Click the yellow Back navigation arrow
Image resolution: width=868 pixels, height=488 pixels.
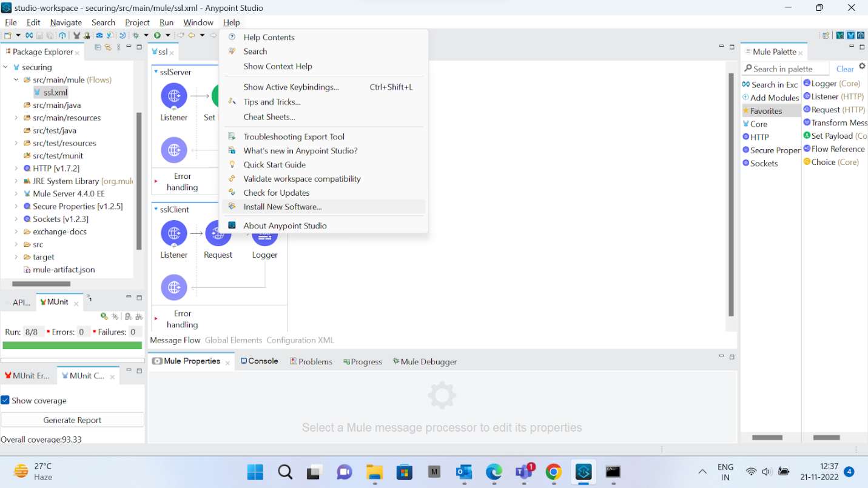point(191,35)
